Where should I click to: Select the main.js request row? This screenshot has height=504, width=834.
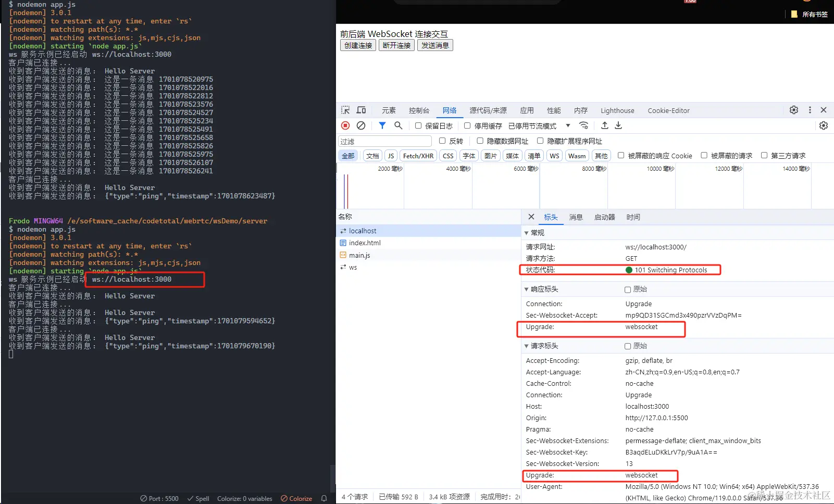click(x=429, y=255)
